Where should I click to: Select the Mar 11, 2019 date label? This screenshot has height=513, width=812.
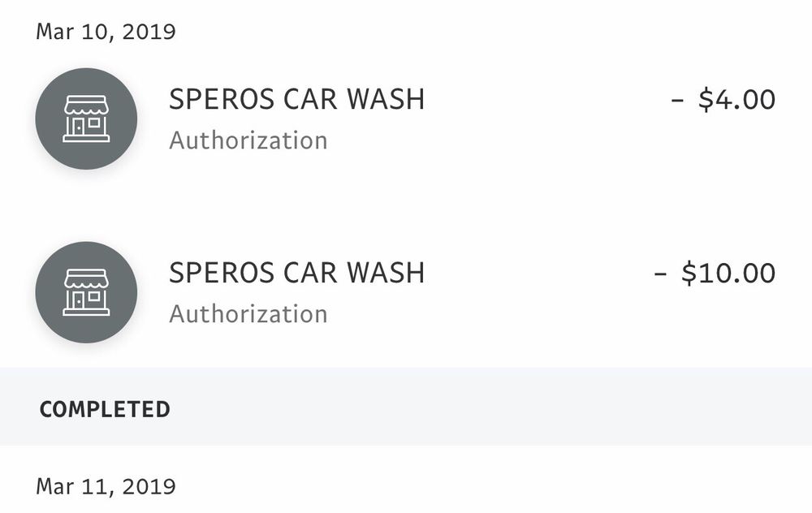[x=106, y=486]
